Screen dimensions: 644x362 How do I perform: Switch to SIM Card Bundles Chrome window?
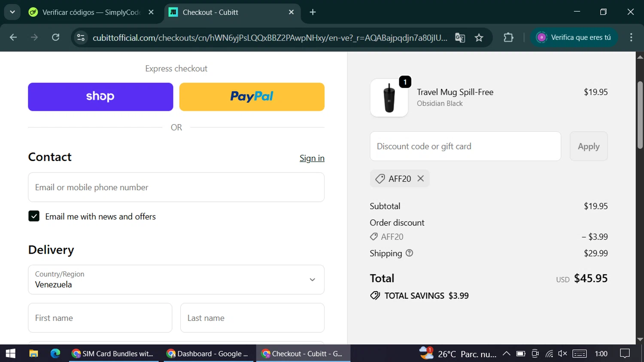click(114, 353)
